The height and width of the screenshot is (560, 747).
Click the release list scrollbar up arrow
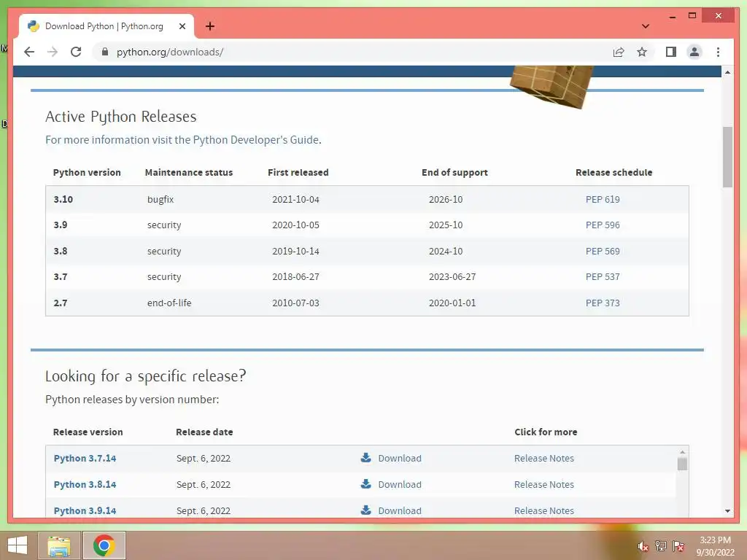682,451
